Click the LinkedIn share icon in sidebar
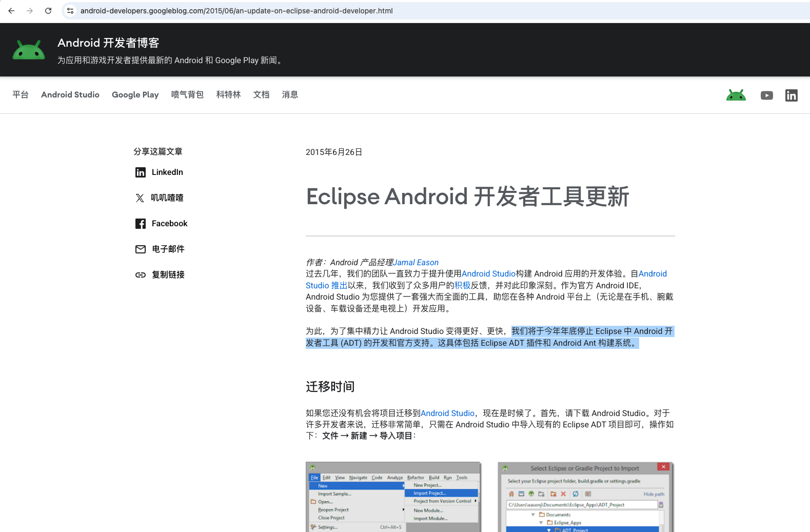The width and height of the screenshot is (810, 532). pyautogui.click(x=141, y=172)
